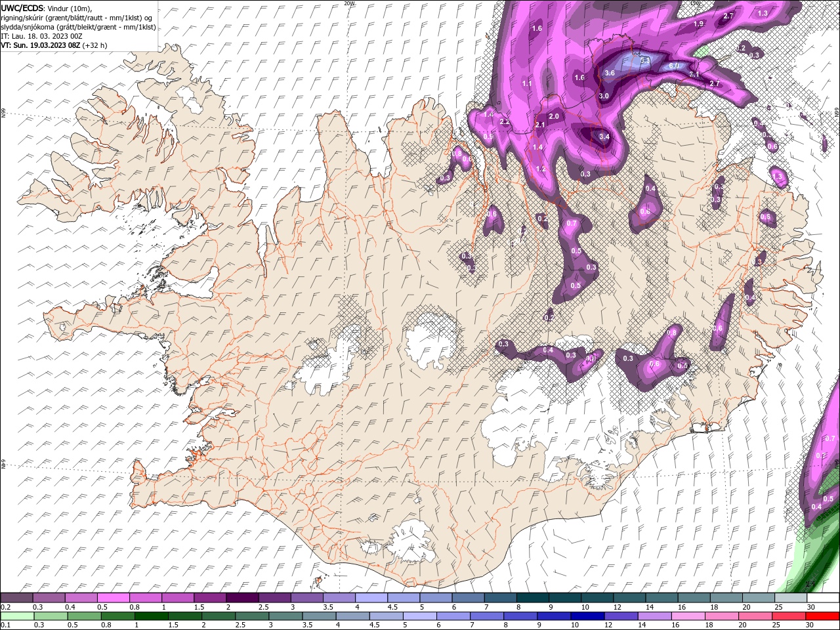
Task: Click the 20W longitude label
Action: click(x=349, y=3)
